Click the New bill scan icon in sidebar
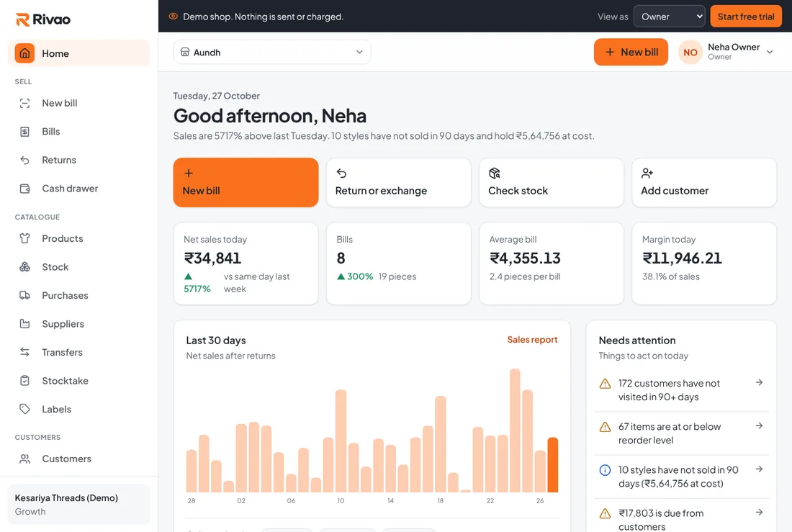The image size is (792, 532). tap(24, 103)
